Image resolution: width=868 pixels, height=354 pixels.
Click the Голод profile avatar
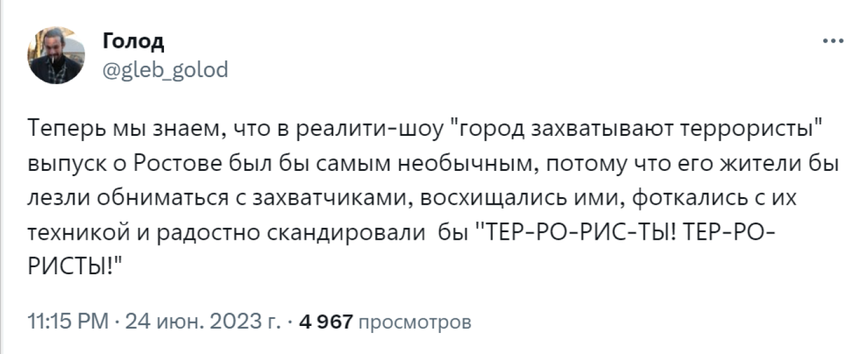tap(56, 55)
